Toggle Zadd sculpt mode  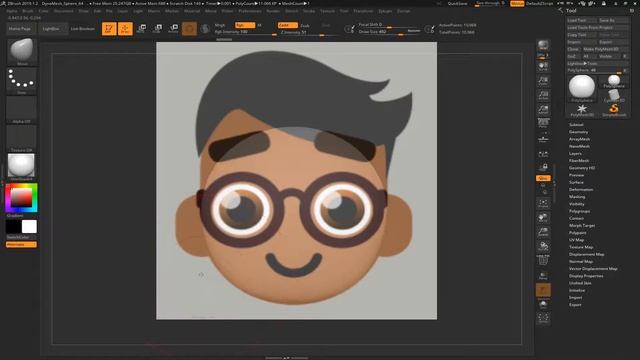[287, 25]
